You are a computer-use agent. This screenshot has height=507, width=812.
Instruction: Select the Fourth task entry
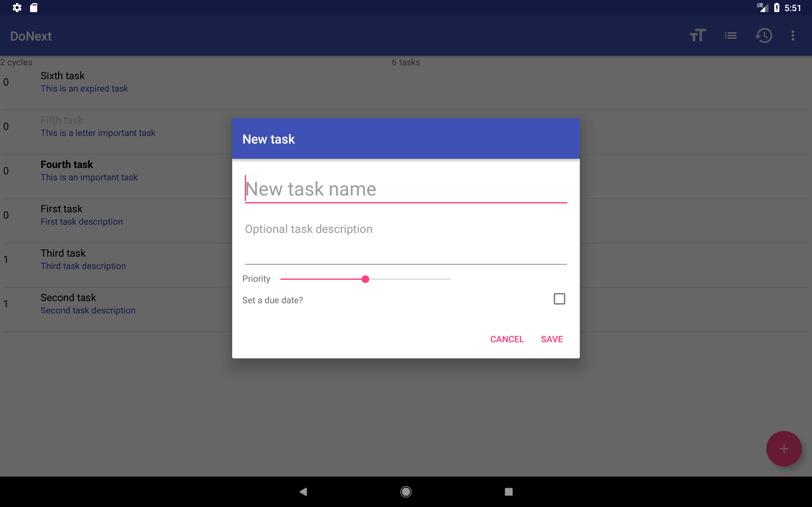coord(89,171)
